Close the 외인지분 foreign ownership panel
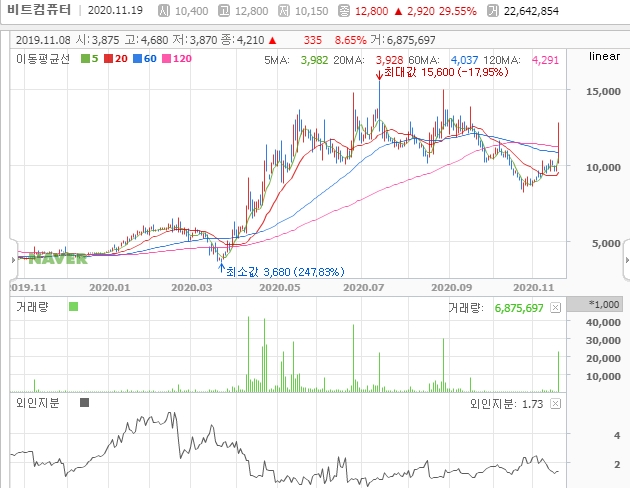The image size is (630, 488). point(555,404)
